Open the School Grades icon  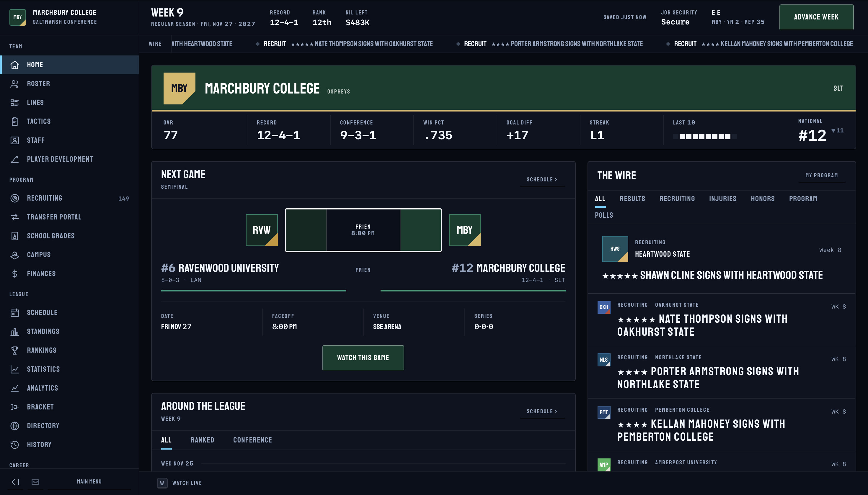pyautogui.click(x=15, y=236)
